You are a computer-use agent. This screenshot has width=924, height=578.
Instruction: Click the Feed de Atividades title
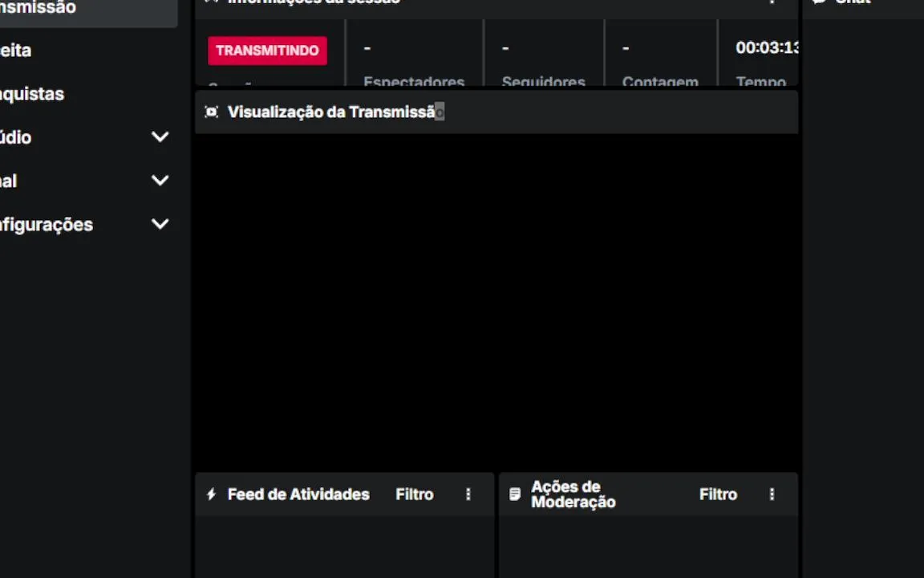pyautogui.click(x=298, y=495)
